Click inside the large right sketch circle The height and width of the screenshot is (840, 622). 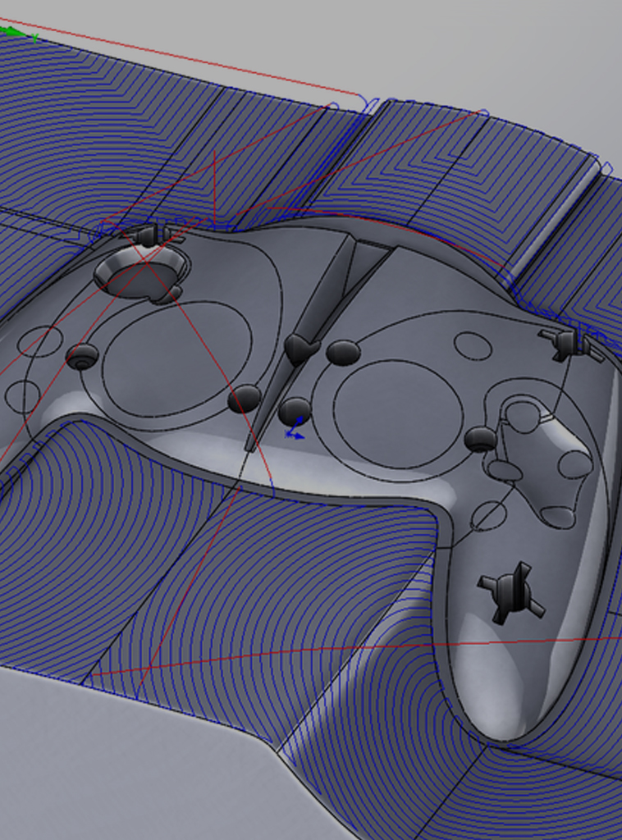click(398, 414)
